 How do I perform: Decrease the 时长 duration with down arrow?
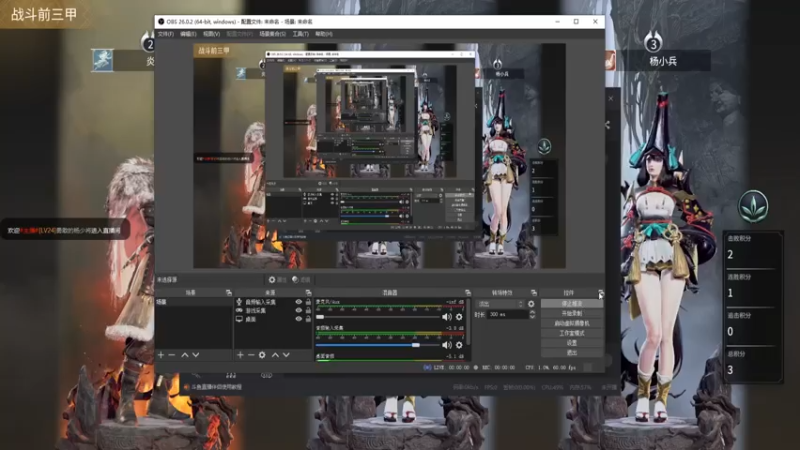pyautogui.click(x=532, y=317)
